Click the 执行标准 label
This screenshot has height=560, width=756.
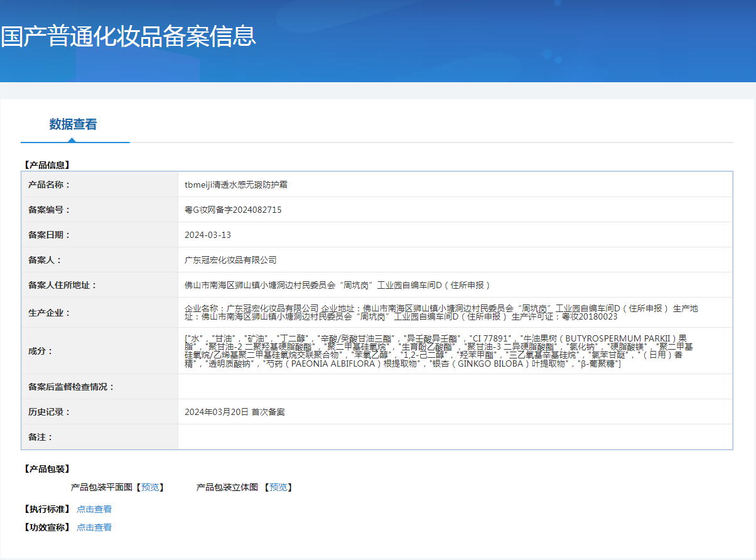(x=47, y=509)
